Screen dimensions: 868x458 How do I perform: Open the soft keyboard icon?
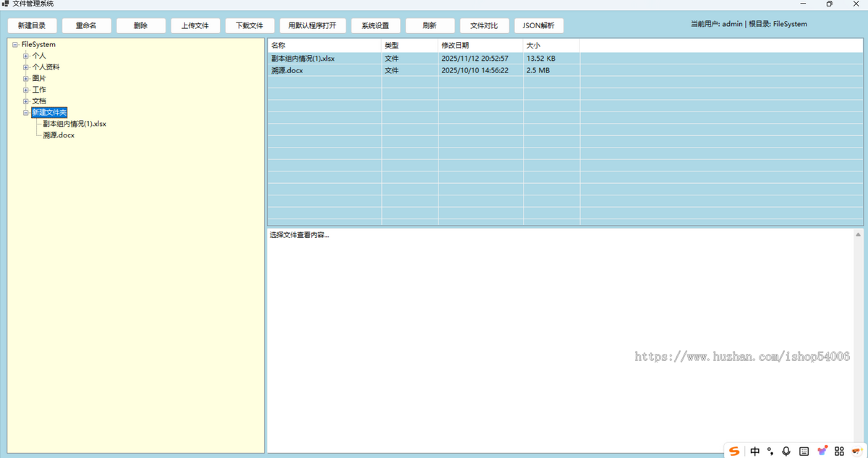pos(804,451)
